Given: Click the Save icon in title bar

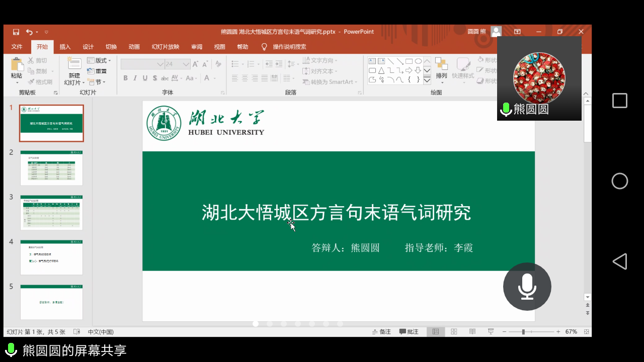Looking at the screenshot, I should (16, 32).
